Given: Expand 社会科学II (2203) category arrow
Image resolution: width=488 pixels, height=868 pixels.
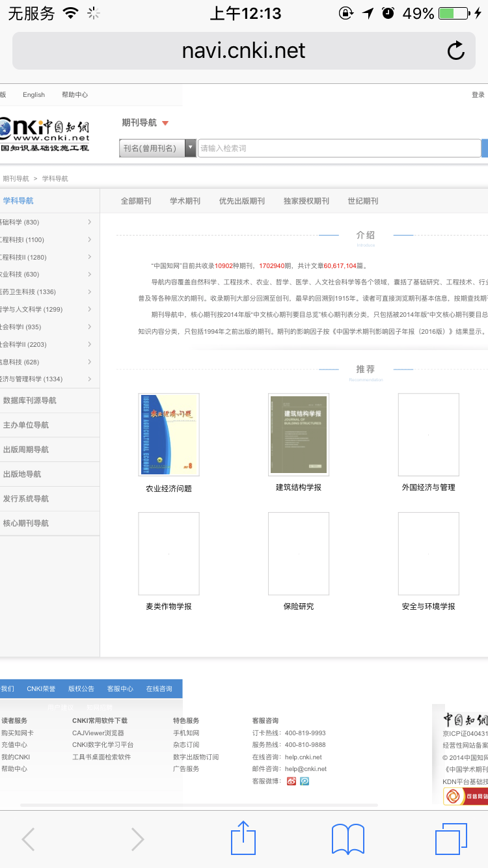Looking at the screenshot, I should pyautogui.click(x=89, y=344).
